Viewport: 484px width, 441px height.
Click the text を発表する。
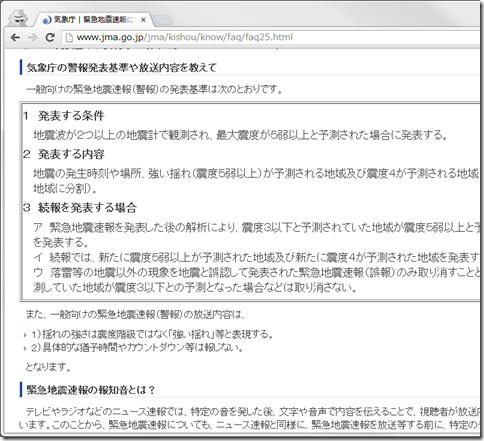point(61,242)
